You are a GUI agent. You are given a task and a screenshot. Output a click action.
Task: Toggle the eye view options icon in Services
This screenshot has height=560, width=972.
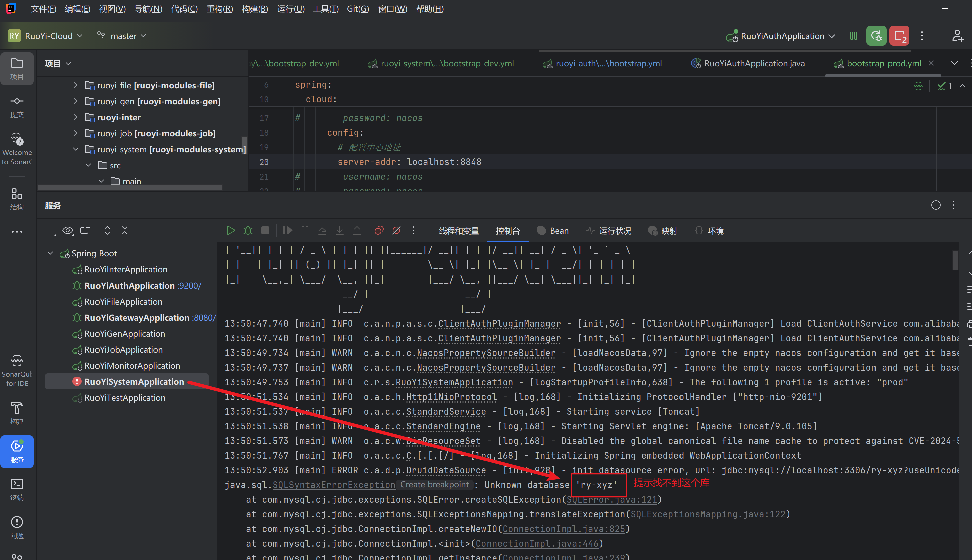coord(68,231)
